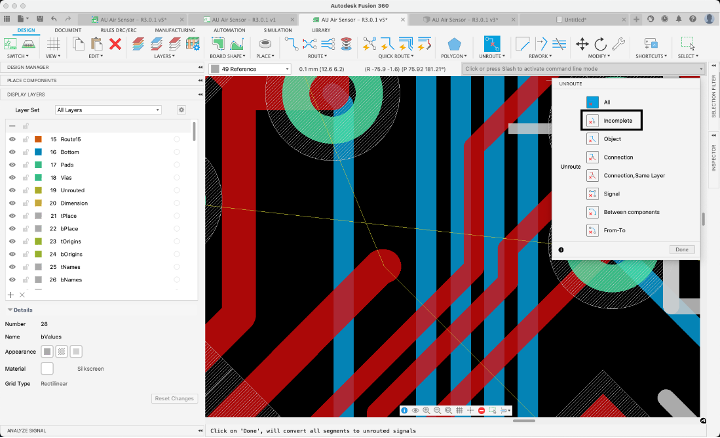Screen dimensions: 720x438
Task: Open the All Layers dropdown
Action: tap(108, 109)
